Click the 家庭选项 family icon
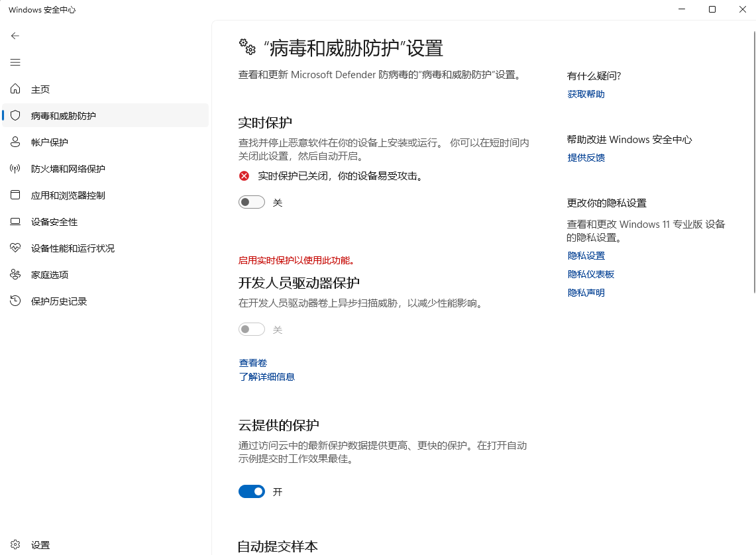The width and height of the screenshot is (756, 555). (16, 275)
